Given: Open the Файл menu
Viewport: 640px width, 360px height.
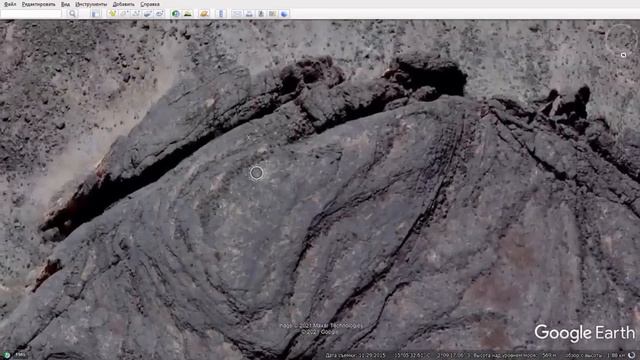Looking at the screenshot, I should coord(10,4).
